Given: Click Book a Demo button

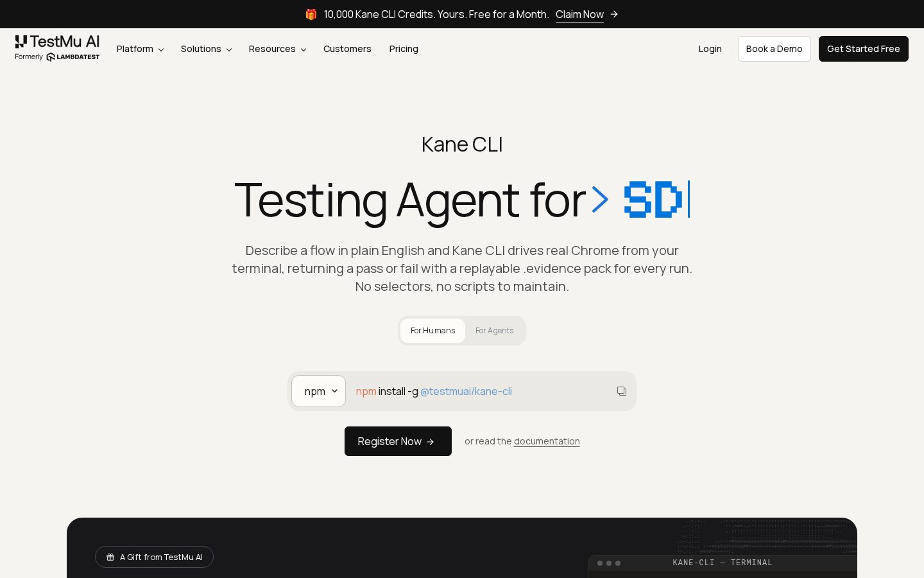Looking at the screenshot, I should click(x=774, y=49).
